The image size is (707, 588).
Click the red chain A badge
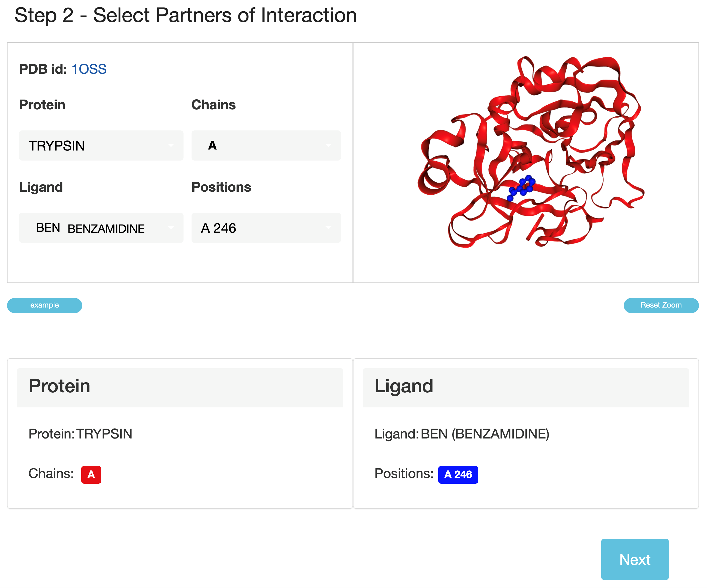(x=91, y=475)
